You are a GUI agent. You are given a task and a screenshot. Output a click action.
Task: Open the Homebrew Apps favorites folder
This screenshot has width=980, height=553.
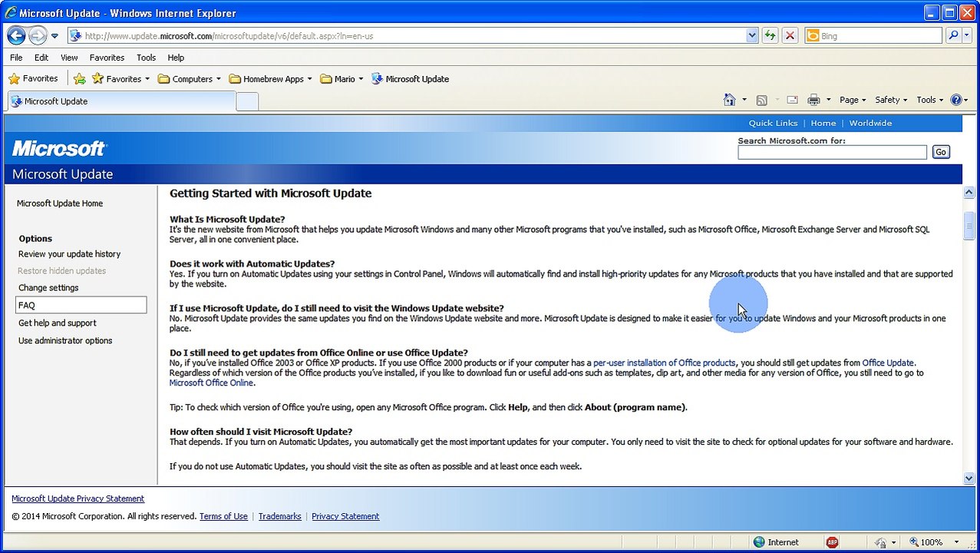pyautogui.click(x=270, y=78)
